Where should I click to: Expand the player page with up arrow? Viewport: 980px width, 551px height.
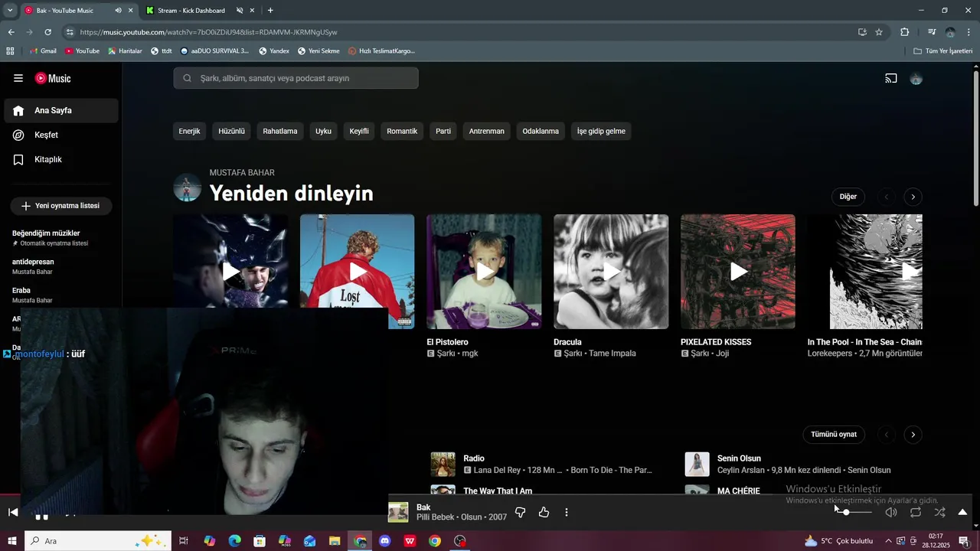(962, 512)
